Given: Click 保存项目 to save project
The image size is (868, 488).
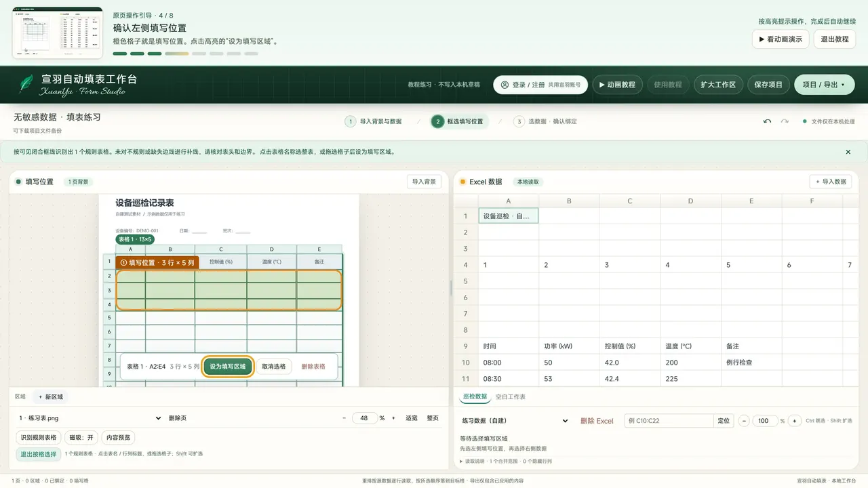Looking at the screenshot, I should pyautogui.click(x=769, y=85).
